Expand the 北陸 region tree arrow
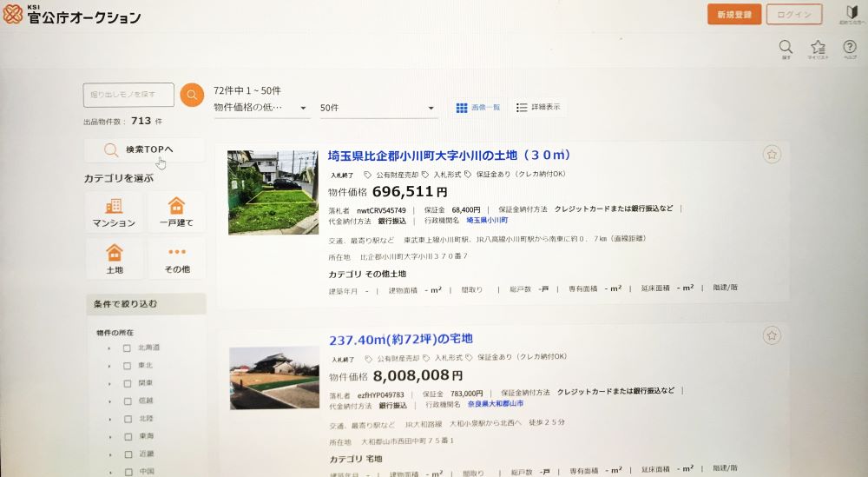 (x=110, y=420)
